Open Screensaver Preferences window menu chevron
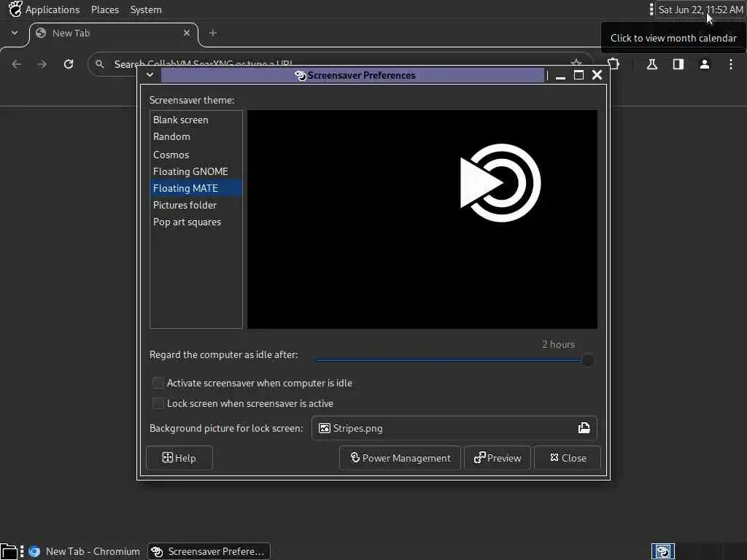 point(150,75)
